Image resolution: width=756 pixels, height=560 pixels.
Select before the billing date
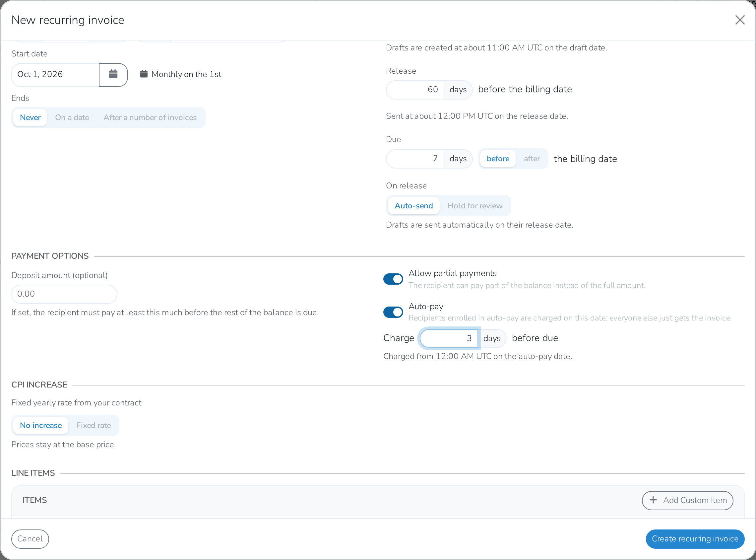pyautogui.click(x=498, y=159)
